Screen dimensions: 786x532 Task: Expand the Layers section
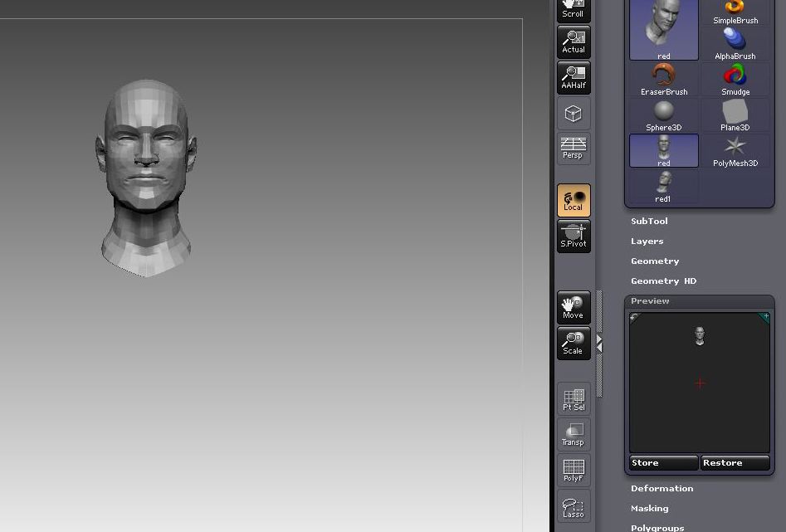click(x=647, y=242)
